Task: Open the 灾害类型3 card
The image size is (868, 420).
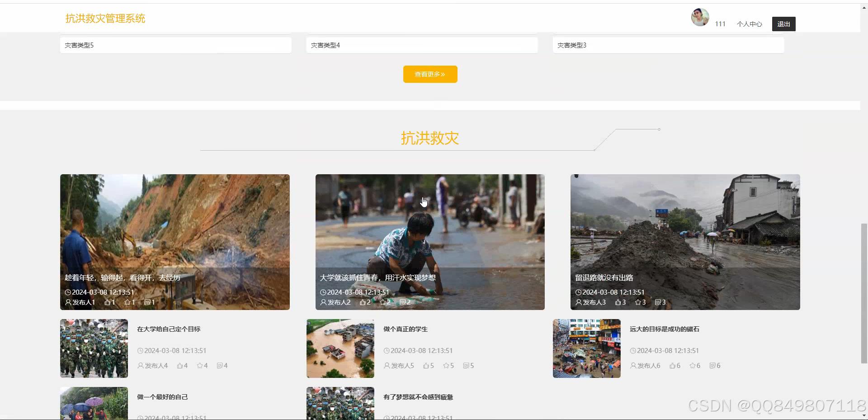Action: click(x=668, y=45)
